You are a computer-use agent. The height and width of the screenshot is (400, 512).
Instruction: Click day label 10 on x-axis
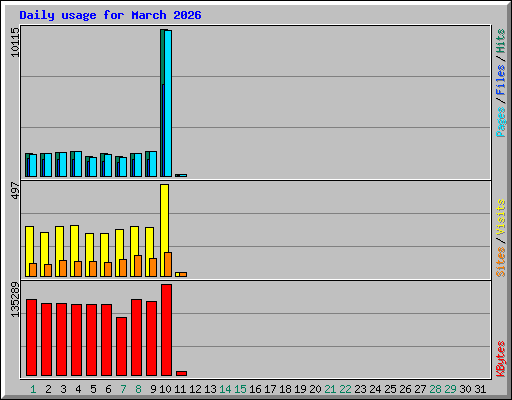pos(165,389)
